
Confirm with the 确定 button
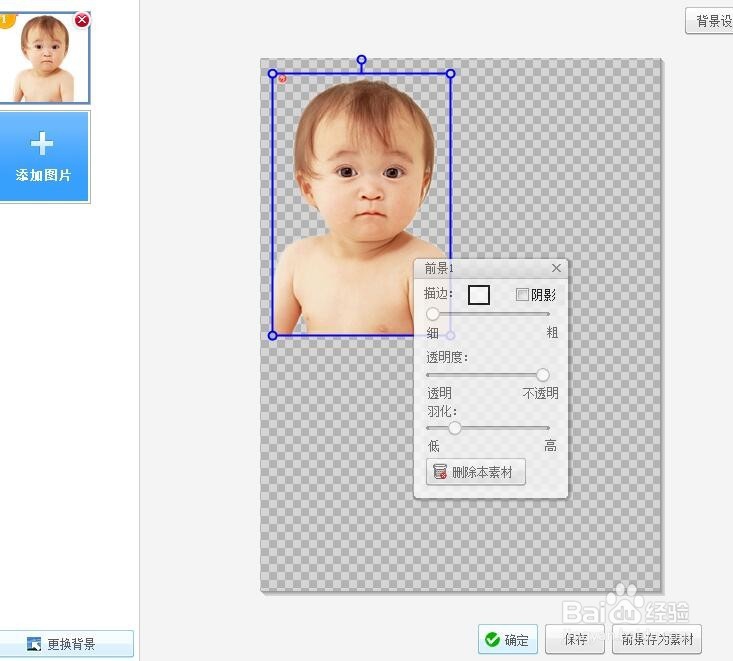point(508,639)
